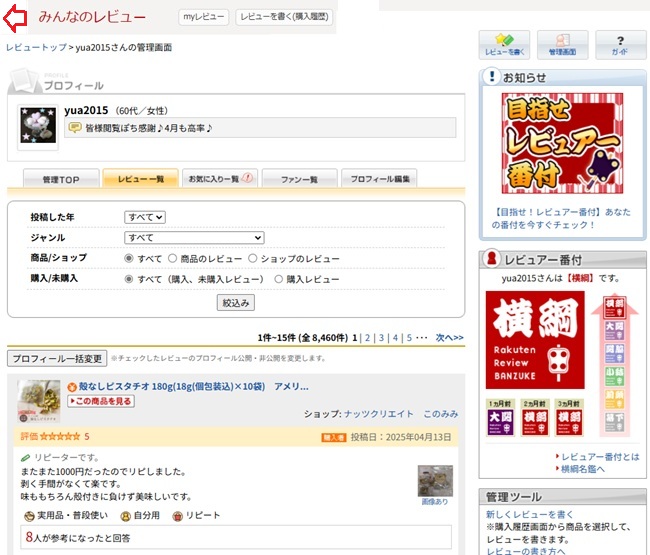Viewport: 650px width, 555px height.
Task: Select the 商品のレビュー radio button
Action: (173, 258)
